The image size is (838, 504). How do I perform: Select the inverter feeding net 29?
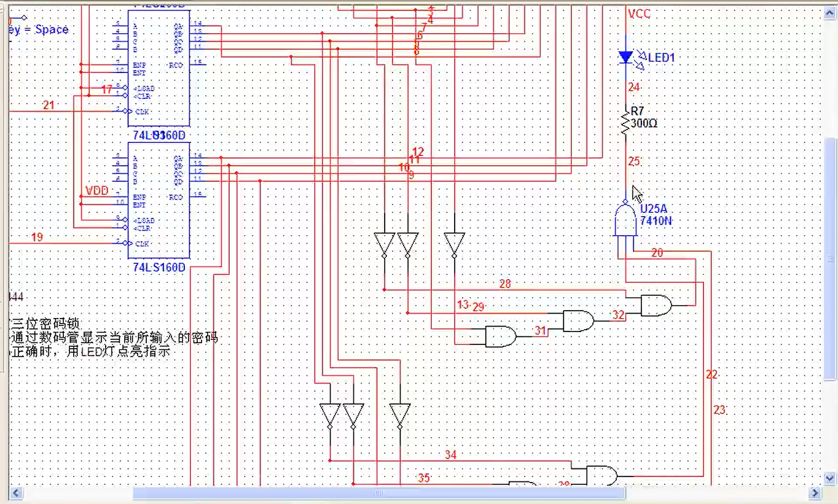click(408, 244)
